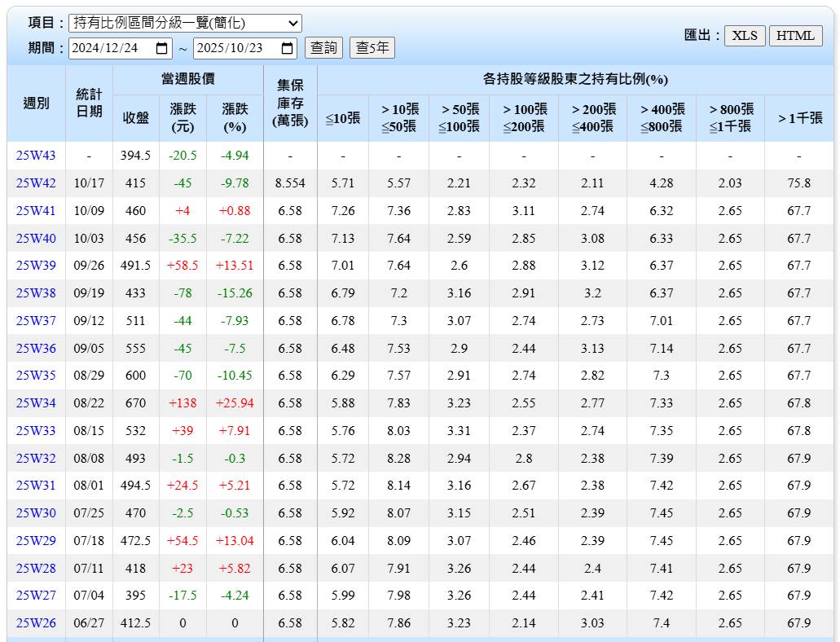Select the 8.28 value in 25W32 row

[x=399, y=458]
